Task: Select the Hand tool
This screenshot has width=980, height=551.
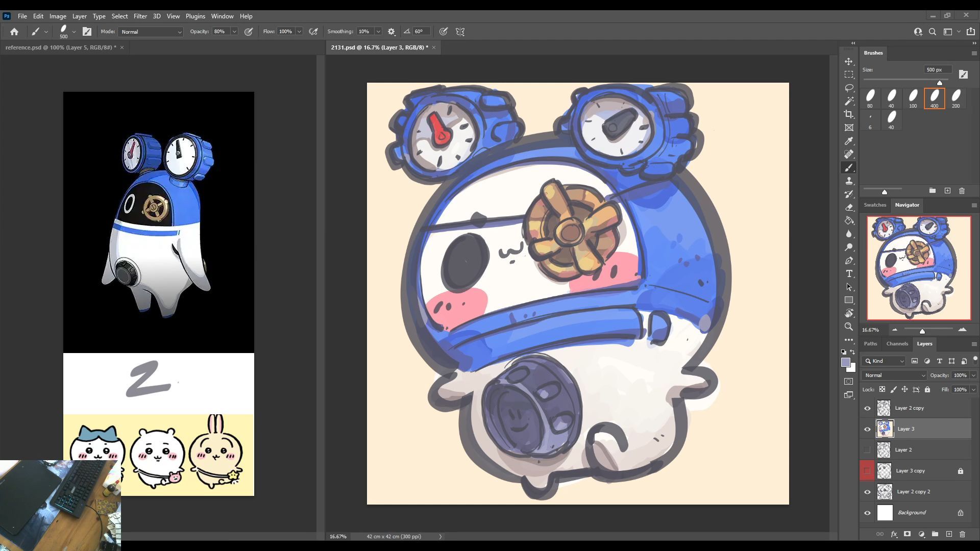Action: [x=849, y=313]
